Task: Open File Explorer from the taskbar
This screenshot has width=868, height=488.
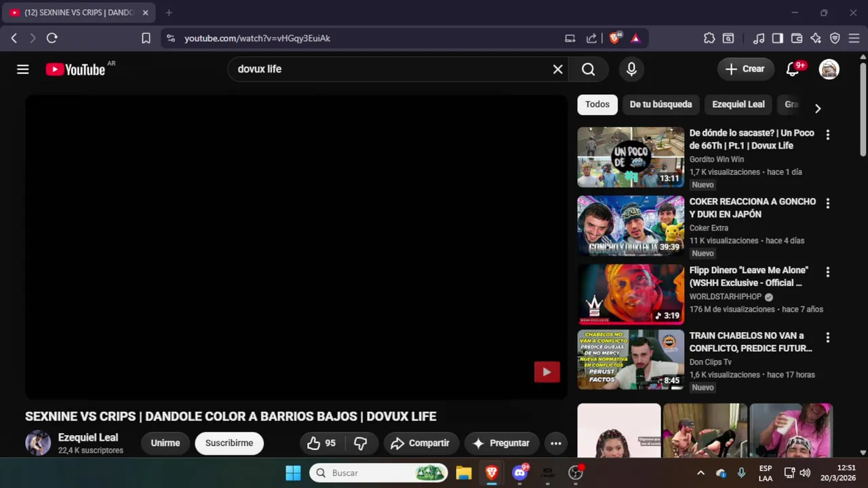Action: tap(464, 473)
